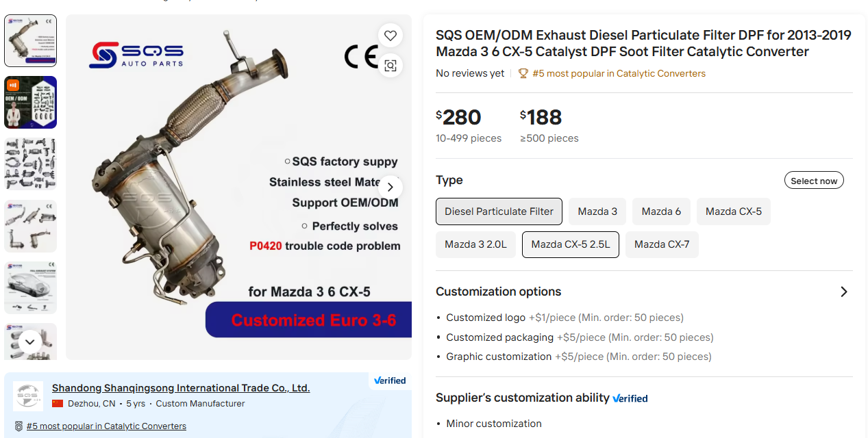Show next product image with right arrow
The width and height of the screenshot is (868, 438).
pos(390,187)
